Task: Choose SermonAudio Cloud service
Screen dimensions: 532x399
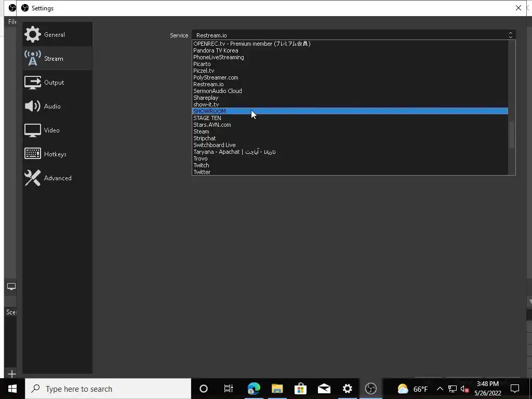Action: point(350,91)
